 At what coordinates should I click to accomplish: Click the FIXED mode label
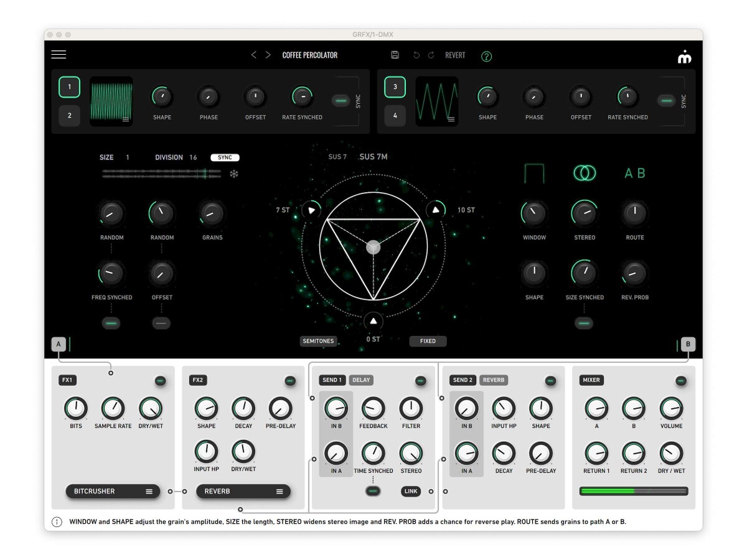pyautogui.click(x=428, y=341)
